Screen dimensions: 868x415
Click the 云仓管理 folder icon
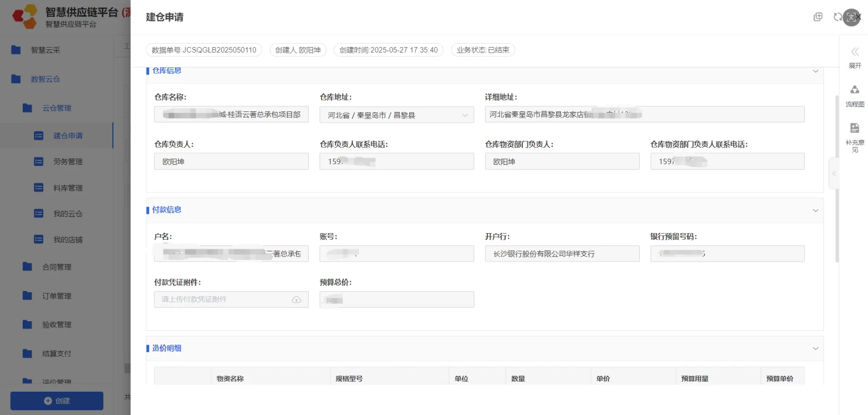tap(27, 108)
